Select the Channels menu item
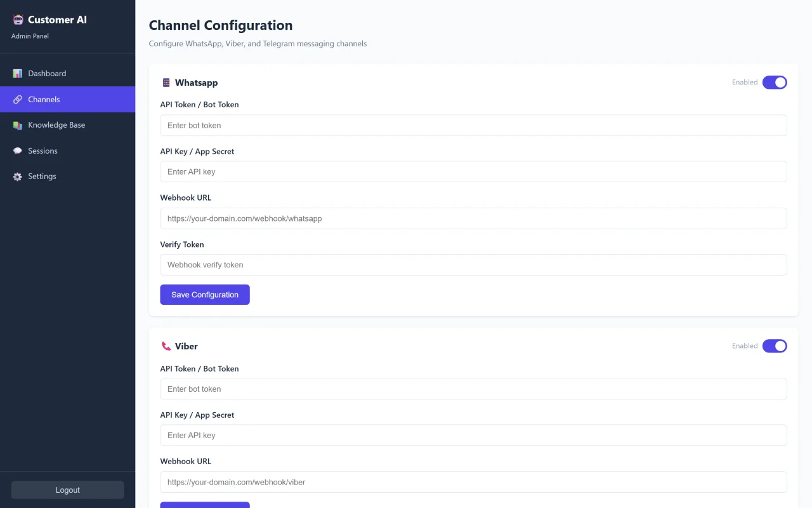 tap(67, 100)
